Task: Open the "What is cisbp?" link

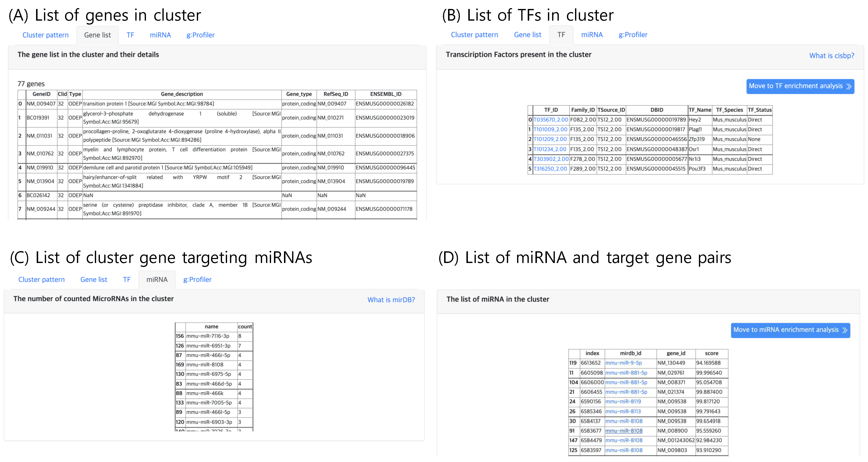Action: (832, 56)
